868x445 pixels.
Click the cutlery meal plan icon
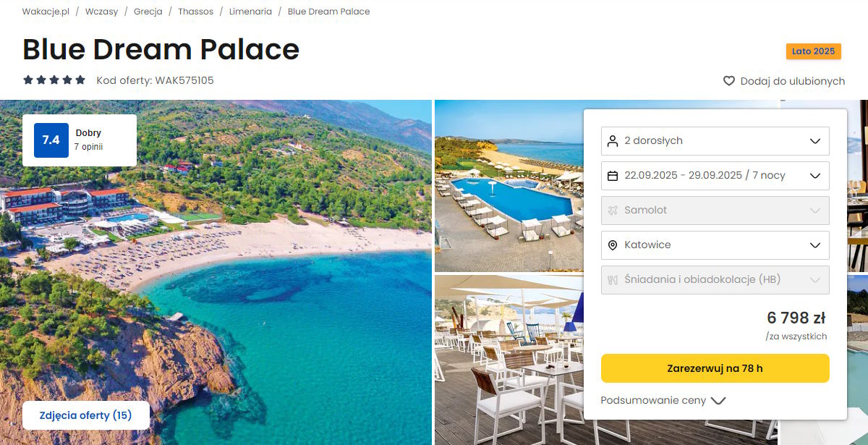tap(613, 280)
